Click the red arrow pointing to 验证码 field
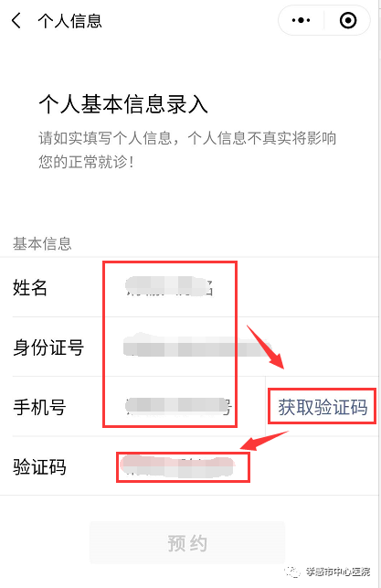This screenshot has width=381, height=588. (264, 441)
